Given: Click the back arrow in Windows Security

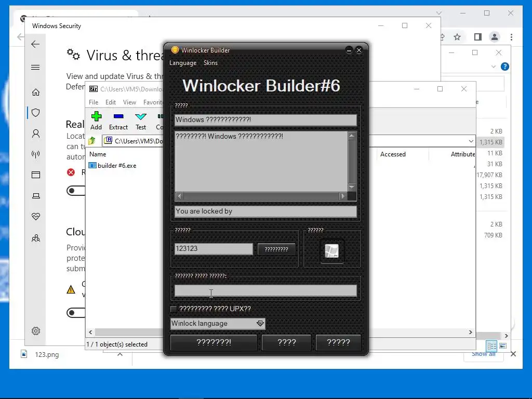Looking at the screenshot, I should tap(35, 44).
